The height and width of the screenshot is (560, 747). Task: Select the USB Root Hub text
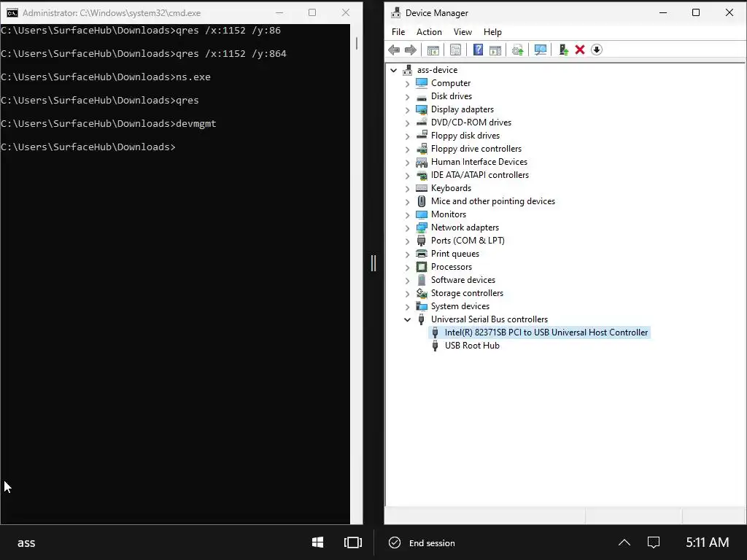(x=472, y=346)
